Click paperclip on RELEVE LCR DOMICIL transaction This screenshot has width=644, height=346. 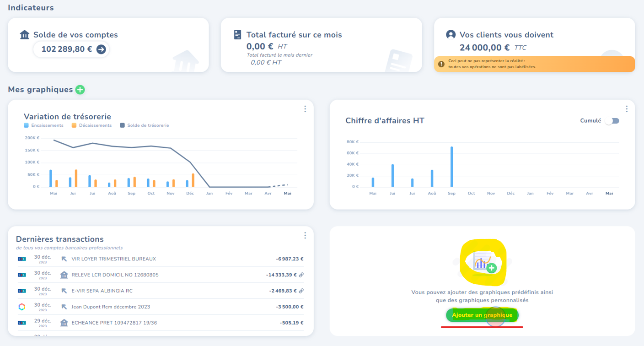(x=301, y=275)
